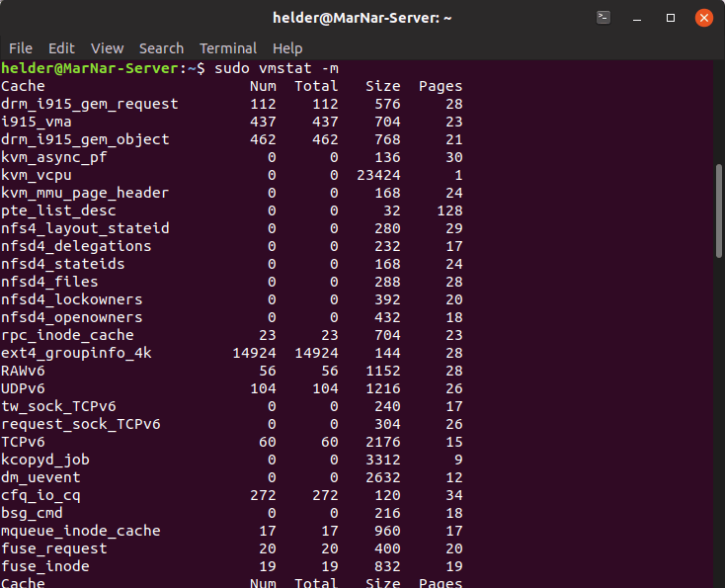This screenshot has width=725, height=588.
Task: Click the size value 832
Action: coord(387,566)
